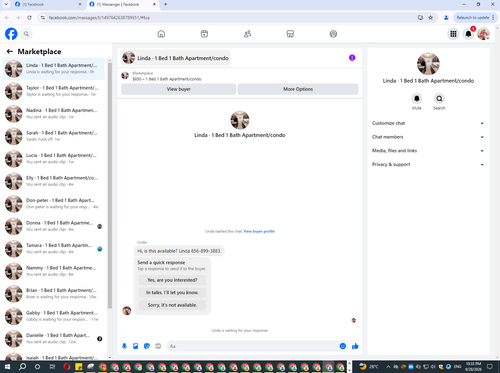Image resolution: width=500 pixels, height=373 pixels.
Task: Open the Friends icon in top navigation
Action: [x=247, y=34]
